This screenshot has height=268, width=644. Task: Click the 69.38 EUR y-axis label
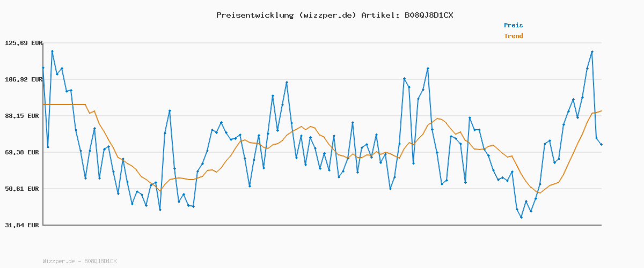point(24,152)
